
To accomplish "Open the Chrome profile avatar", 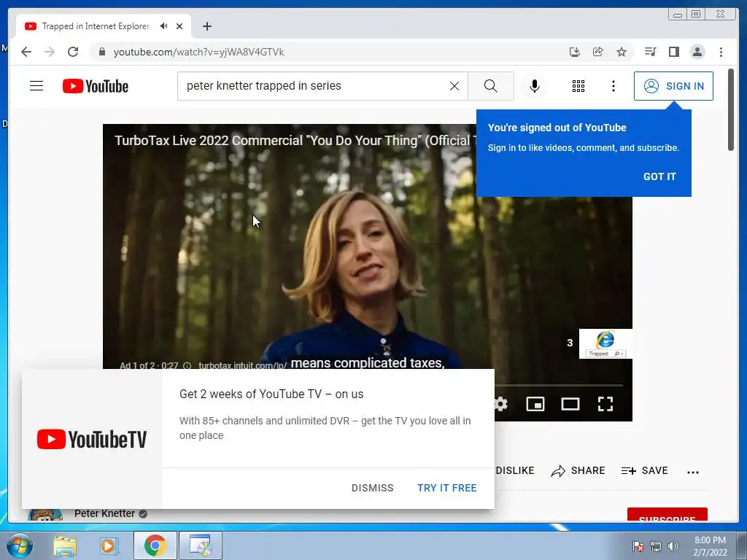I will pyautogui.click(x=697, y=52).
